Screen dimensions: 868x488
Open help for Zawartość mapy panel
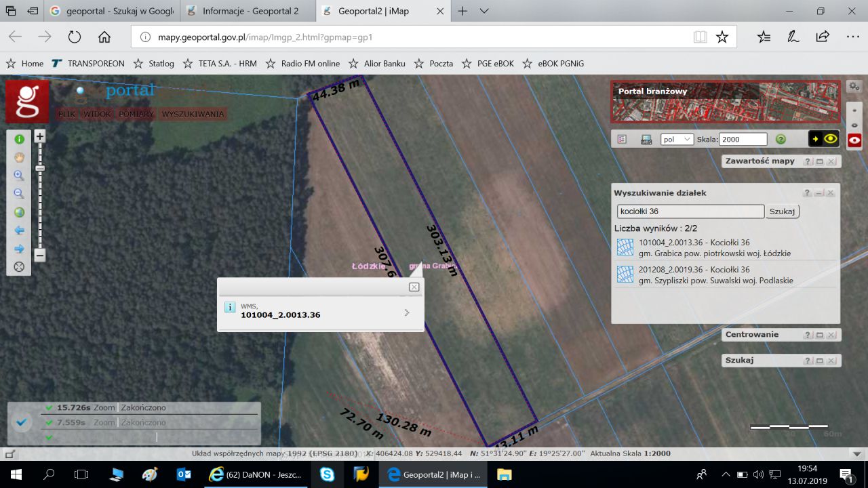pyautogui.click(x=808, y=161)
